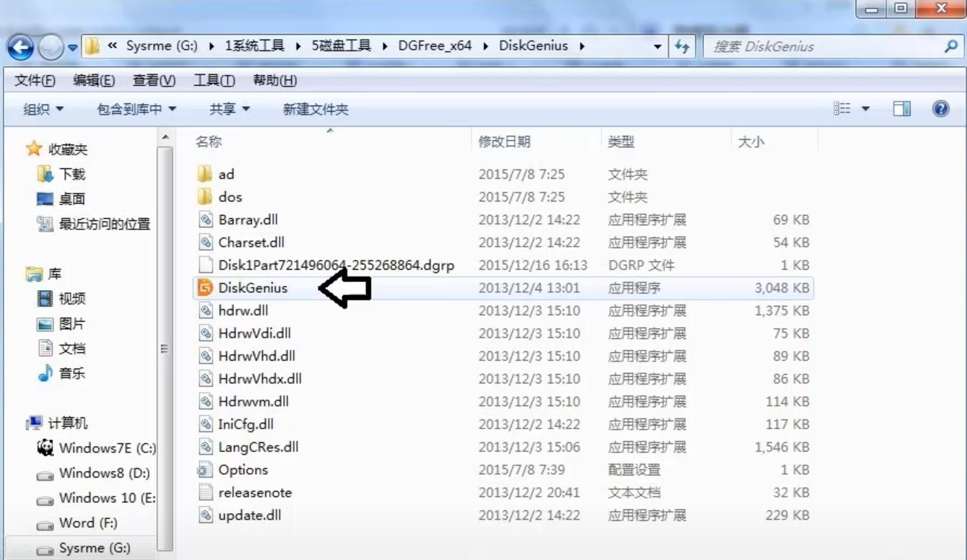Click the 'ad' folder icon

205,174
